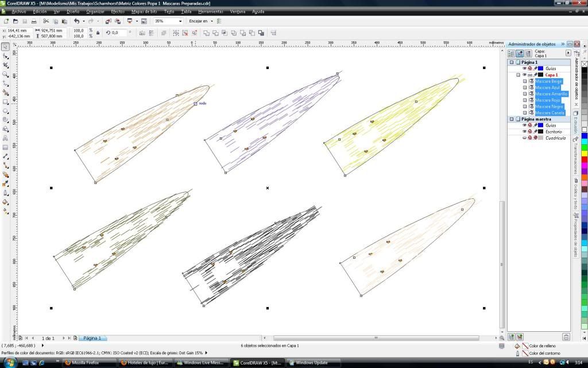This screenshot has width=588, height=368.
Task: Toggle printable icon of Escritorio layer
Action: (530, 132)
